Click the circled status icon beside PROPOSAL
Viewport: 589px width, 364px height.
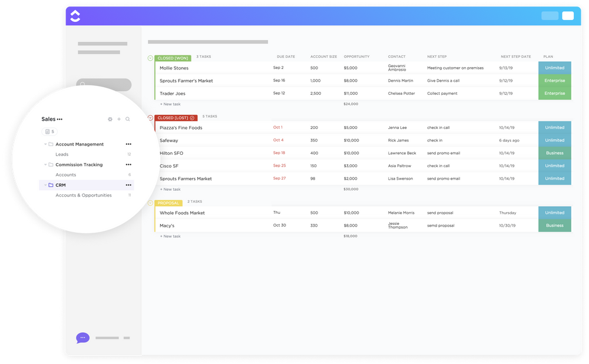151,202
